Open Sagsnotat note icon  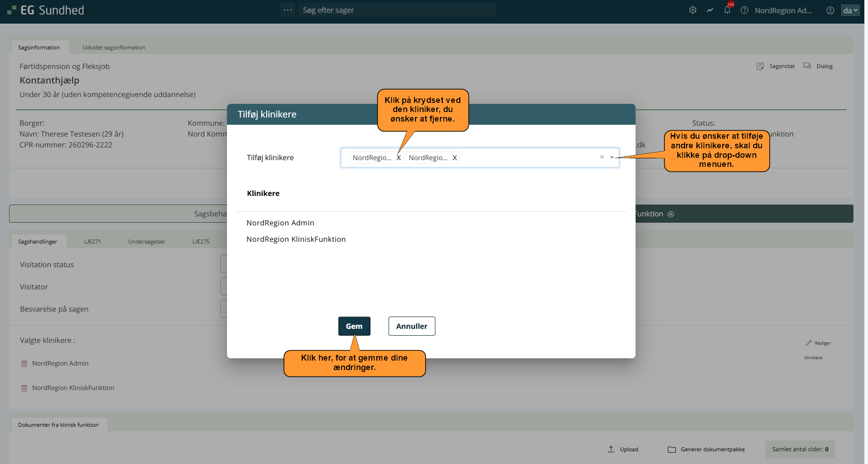[x=760, y=66]
